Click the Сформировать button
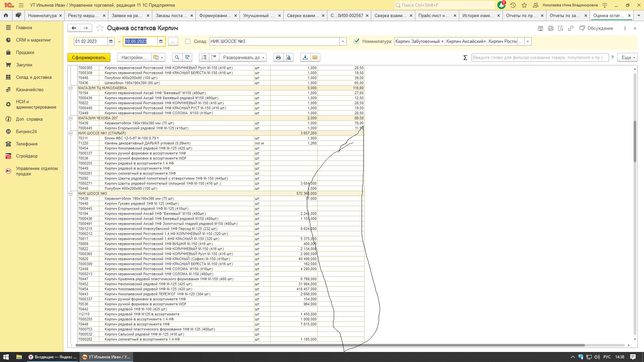Screen dimensions: 644x362 pyautogui.click(x=89, y=57)
